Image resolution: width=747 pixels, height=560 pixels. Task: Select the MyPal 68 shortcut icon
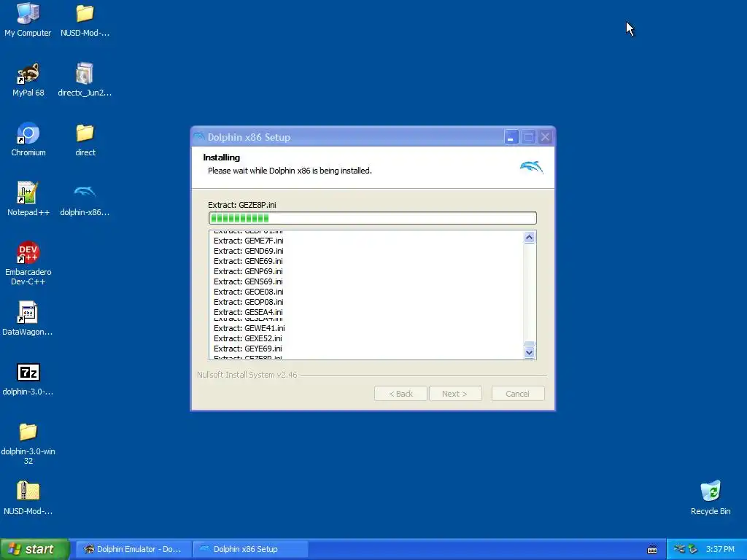click(28, 74)
